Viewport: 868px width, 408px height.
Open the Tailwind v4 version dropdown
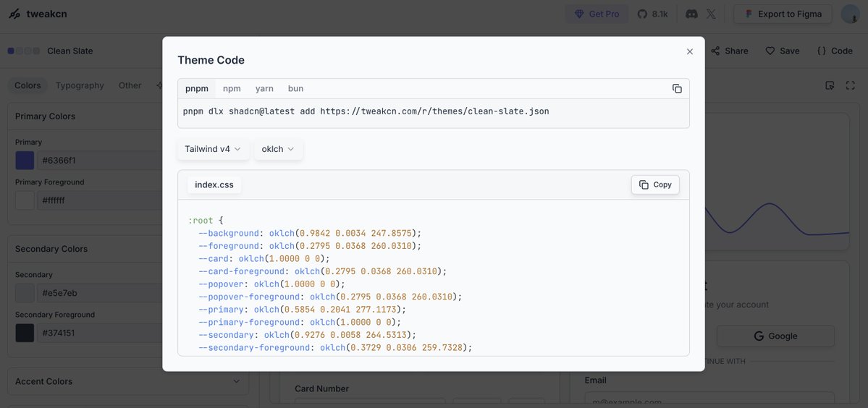[213, 149]
